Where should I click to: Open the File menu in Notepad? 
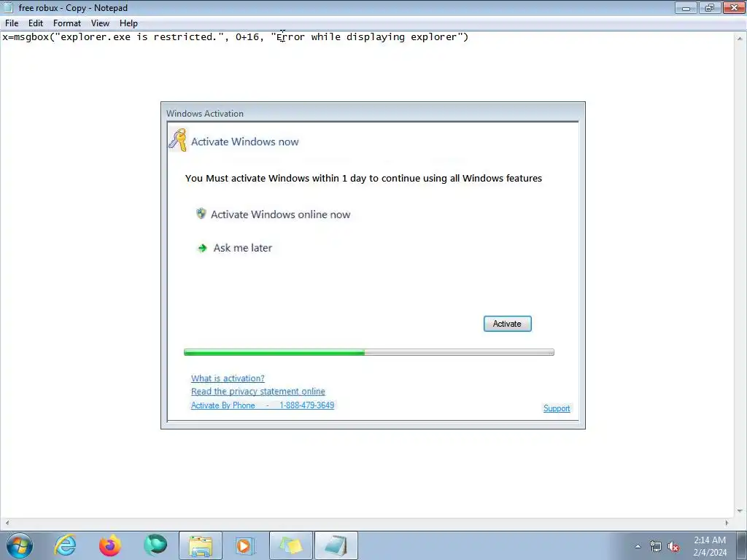(x=12, y=23)
